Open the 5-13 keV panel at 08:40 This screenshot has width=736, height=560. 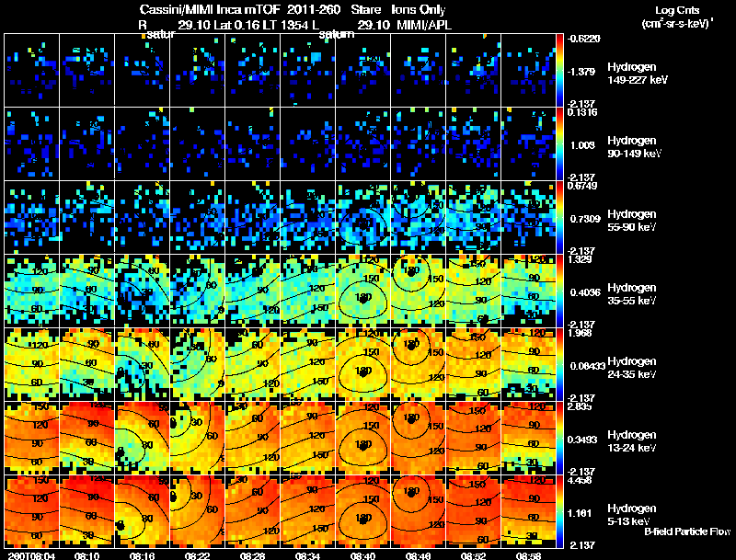362,512
